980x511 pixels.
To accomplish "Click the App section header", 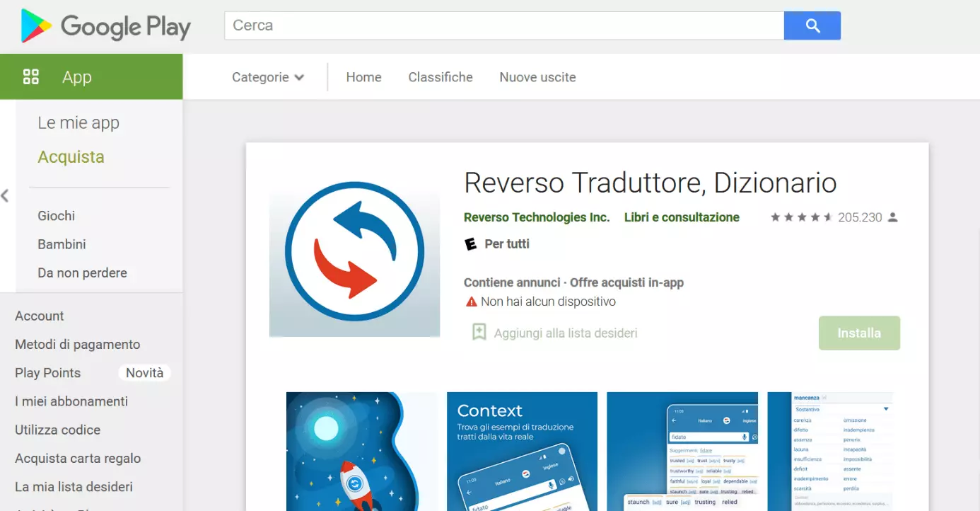I will [x=91, y=76].
